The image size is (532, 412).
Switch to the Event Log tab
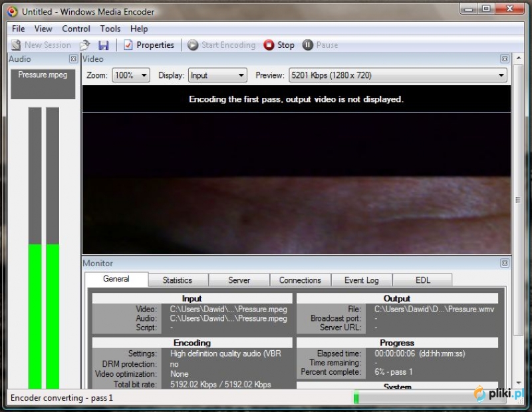point(362,280)
